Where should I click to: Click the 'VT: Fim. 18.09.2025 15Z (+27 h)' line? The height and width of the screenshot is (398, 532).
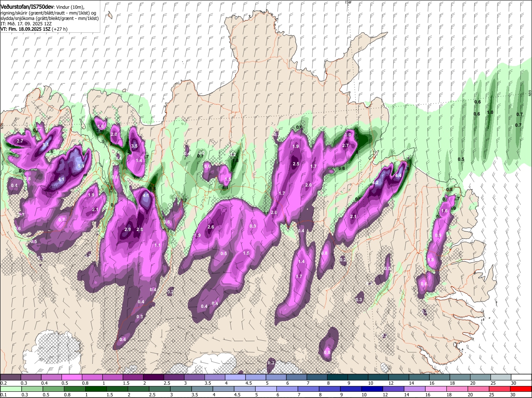tap(34, 29)
